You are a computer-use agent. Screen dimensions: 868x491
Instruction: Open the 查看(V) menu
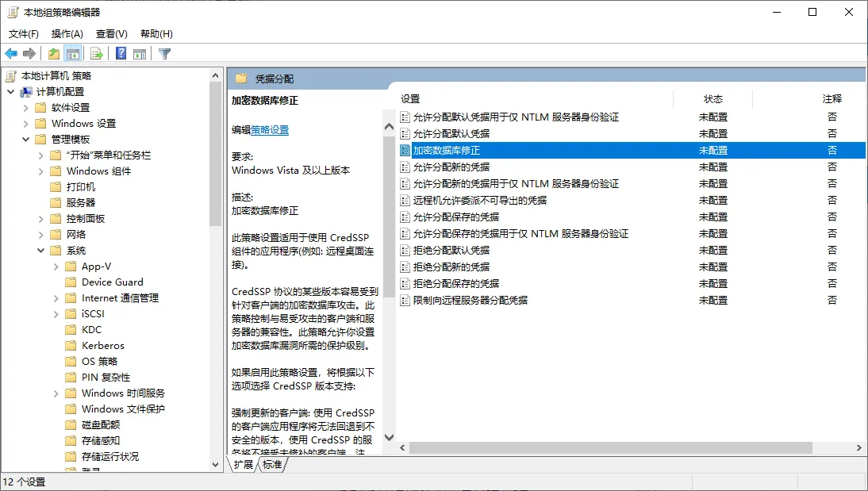pyautogui.click(x=111, y=34)
